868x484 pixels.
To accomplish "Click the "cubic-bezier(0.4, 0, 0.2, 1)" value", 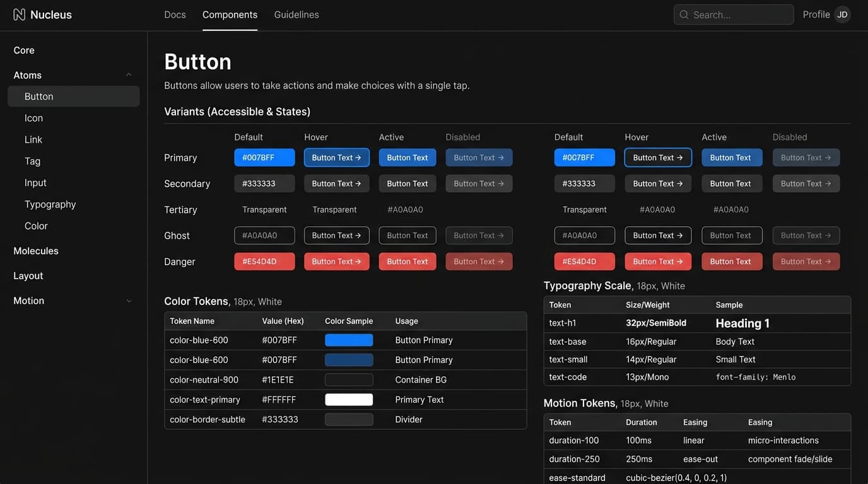I will tap(676, 478).
